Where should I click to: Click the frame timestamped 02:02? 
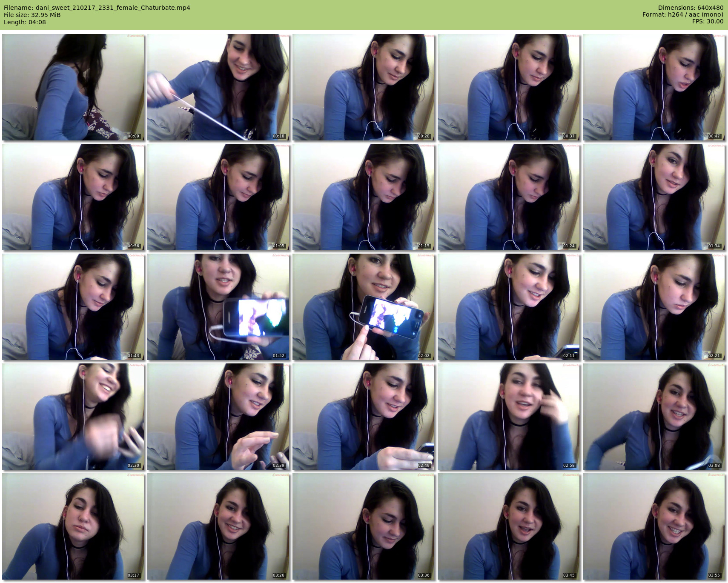364,307
